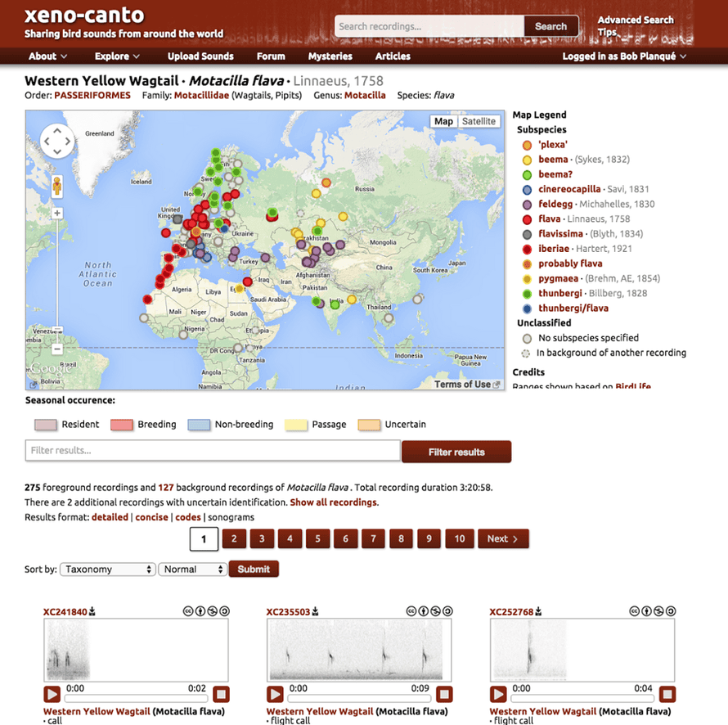Play recording XC252768
The image size is (728, 725).
(x=498, y=695)
